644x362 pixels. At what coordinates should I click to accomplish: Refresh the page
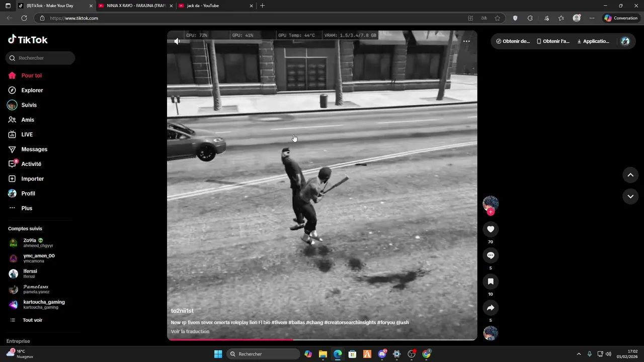click(24, 18)
